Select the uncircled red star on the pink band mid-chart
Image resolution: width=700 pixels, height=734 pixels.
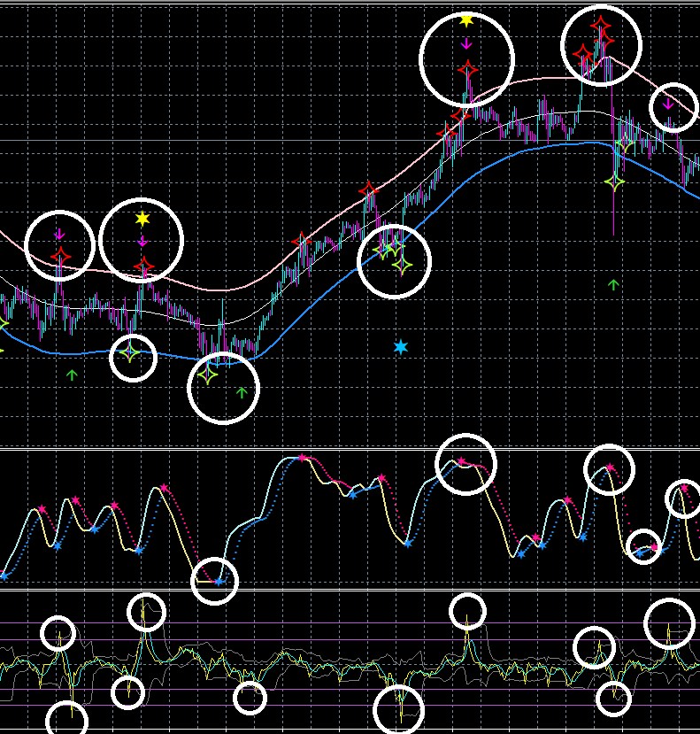coord(369,189)
